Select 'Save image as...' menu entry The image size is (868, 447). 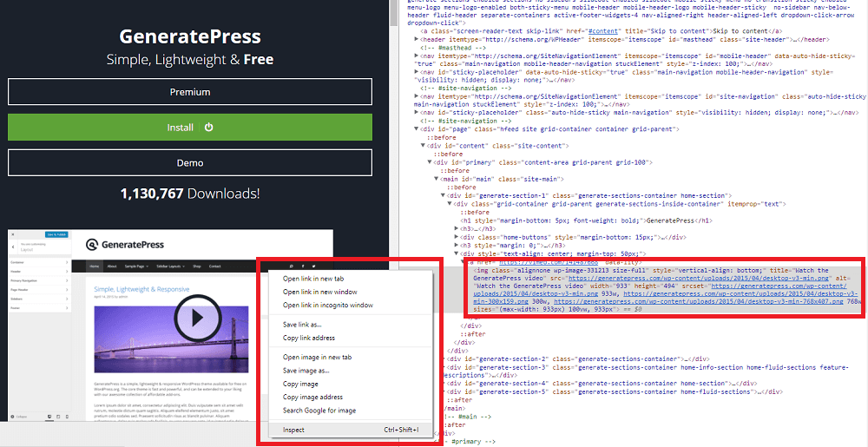click(x=306, y=371)
